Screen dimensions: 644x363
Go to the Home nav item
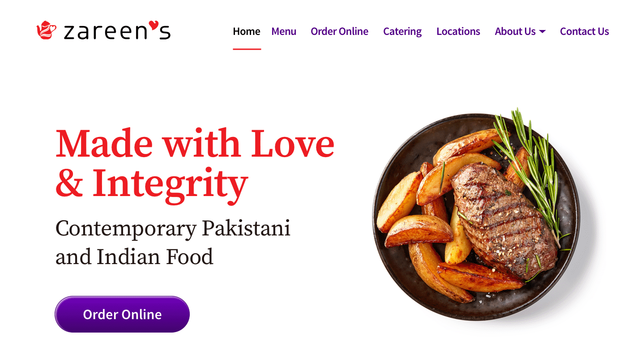[247, 31]
